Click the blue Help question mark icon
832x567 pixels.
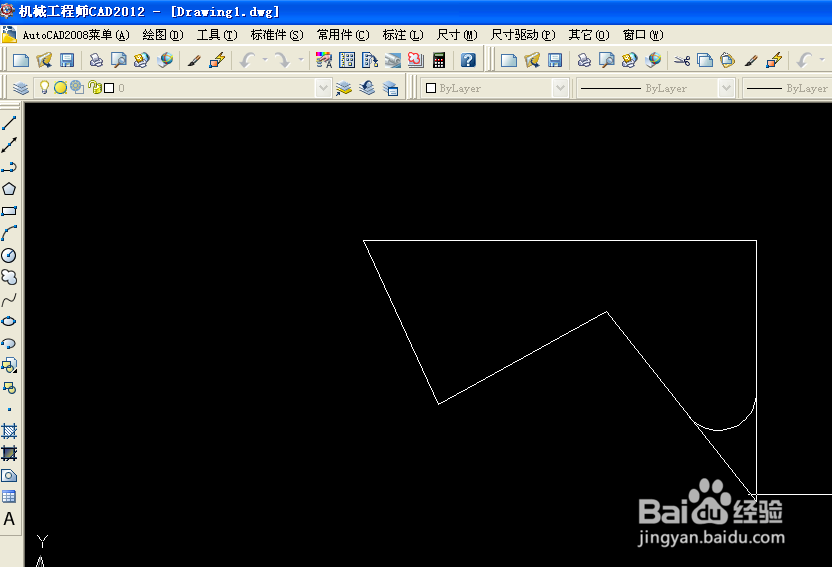pyautogui.click(x=468, y=60)
